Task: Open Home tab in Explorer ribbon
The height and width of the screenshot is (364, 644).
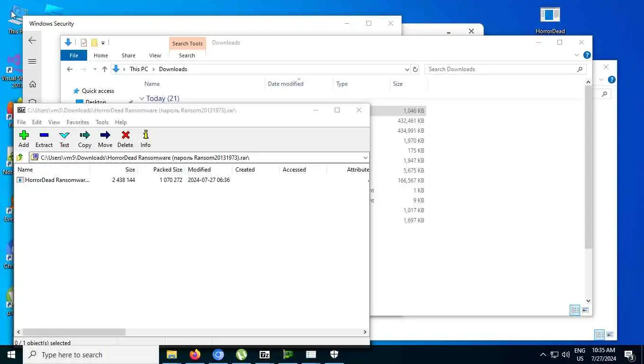Action: [x=101, y=55]
